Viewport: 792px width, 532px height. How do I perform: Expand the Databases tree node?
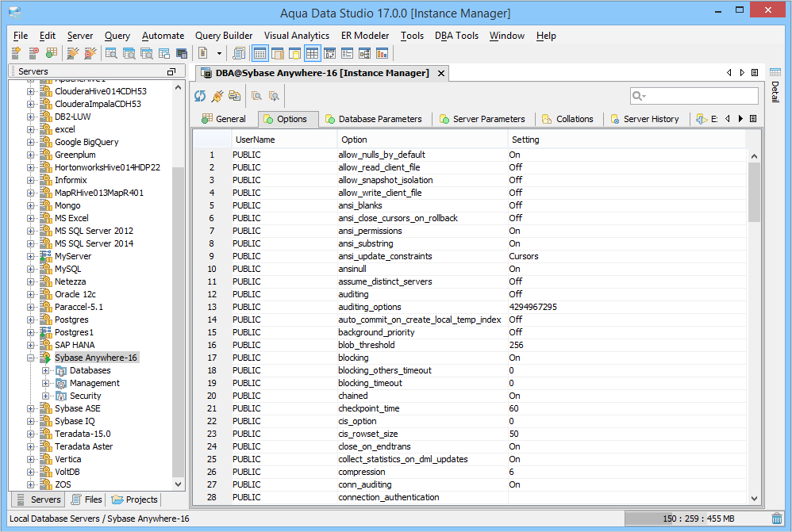click(x=46, y=370)
